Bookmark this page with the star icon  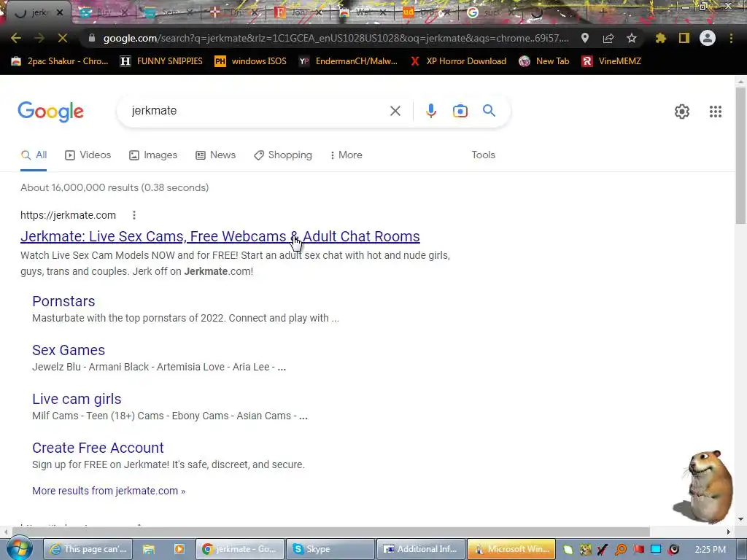(x=632, y=38)
